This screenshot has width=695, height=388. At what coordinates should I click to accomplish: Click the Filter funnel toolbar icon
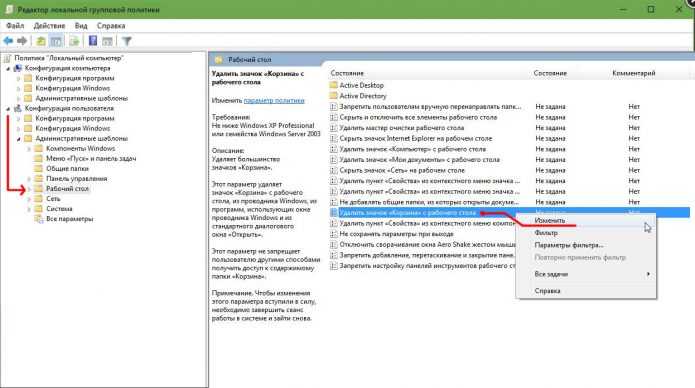127,41
